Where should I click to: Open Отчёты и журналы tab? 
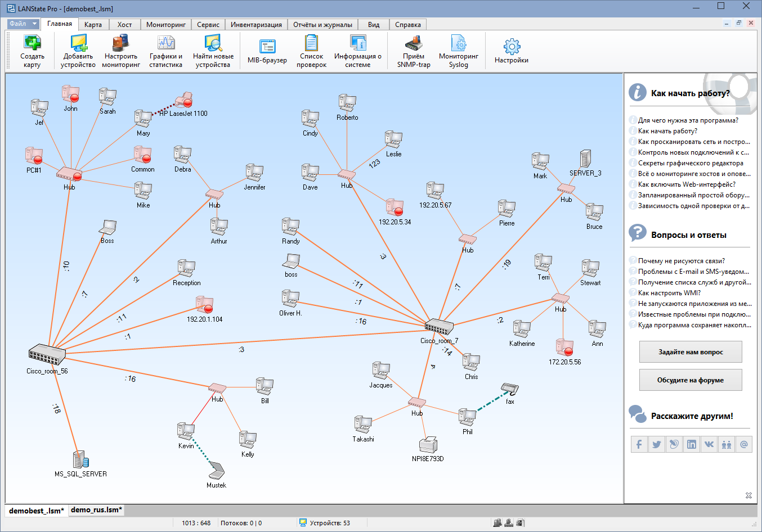[322, 24]
